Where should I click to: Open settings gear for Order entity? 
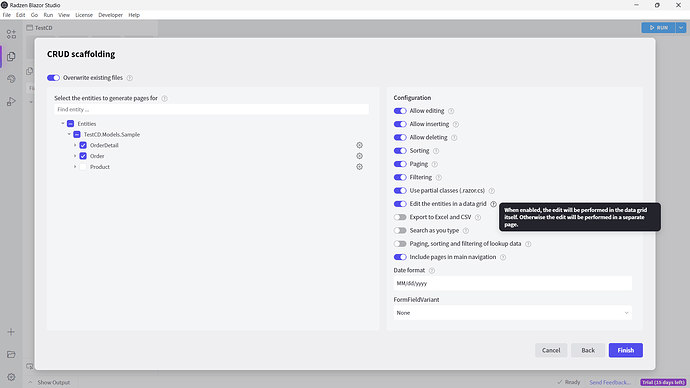pyautogui.click(x=360, y=156)
